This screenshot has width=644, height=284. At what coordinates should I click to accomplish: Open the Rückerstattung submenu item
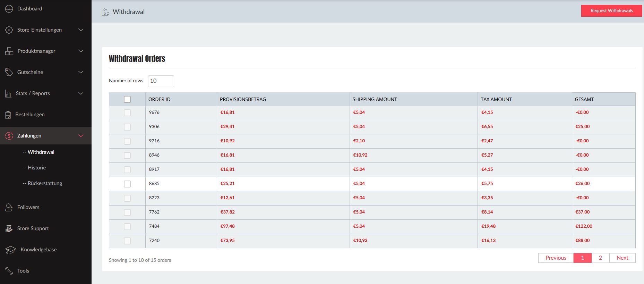pyautogui.click(x=45, y=183)
